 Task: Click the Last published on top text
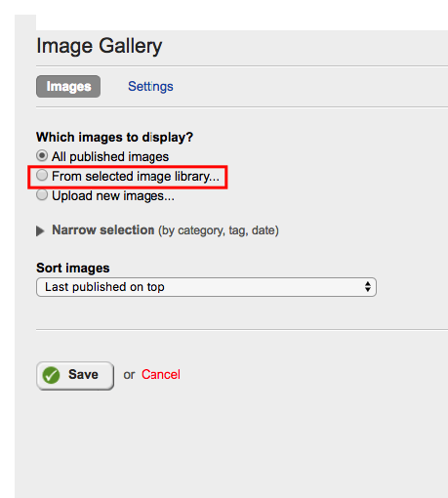coord(104,287)
